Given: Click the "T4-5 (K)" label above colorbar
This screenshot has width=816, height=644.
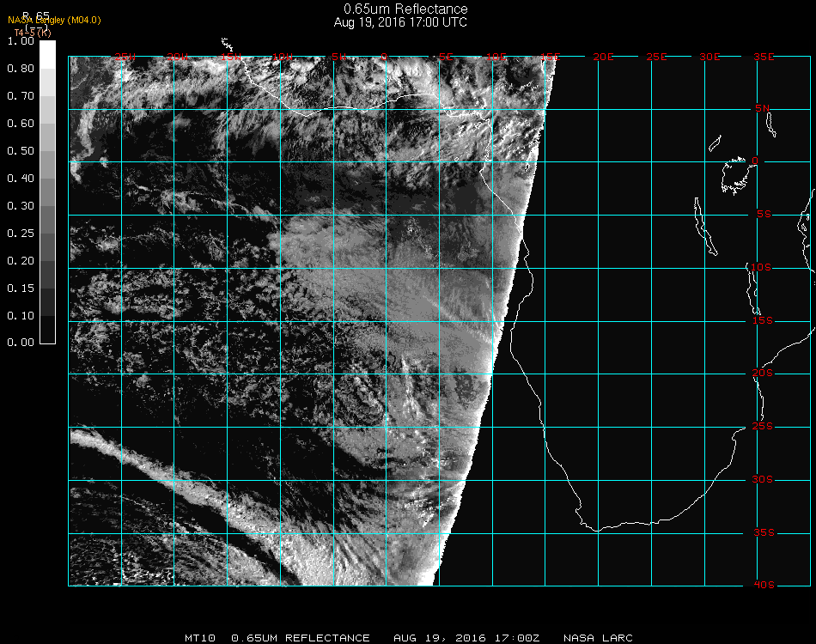Looking at the screenshot, I should [x=33, y=33].
